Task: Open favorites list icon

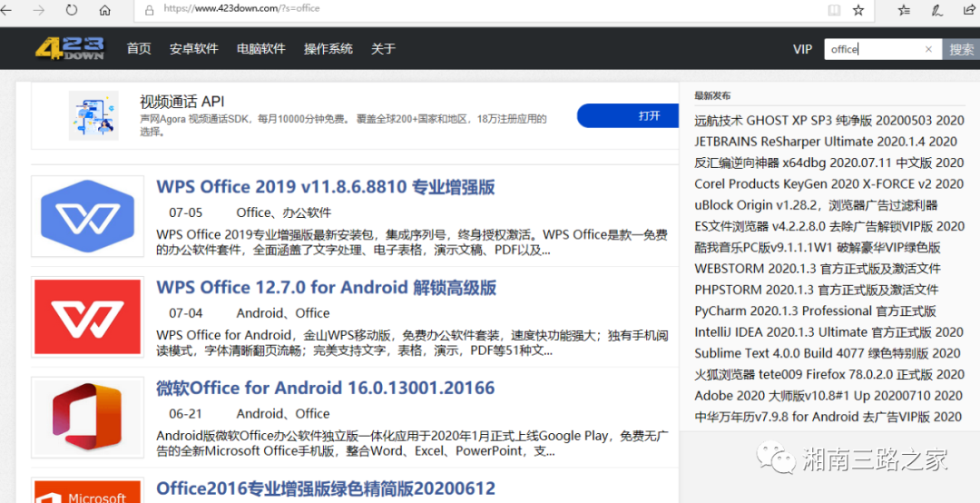Action: (904, 10)
